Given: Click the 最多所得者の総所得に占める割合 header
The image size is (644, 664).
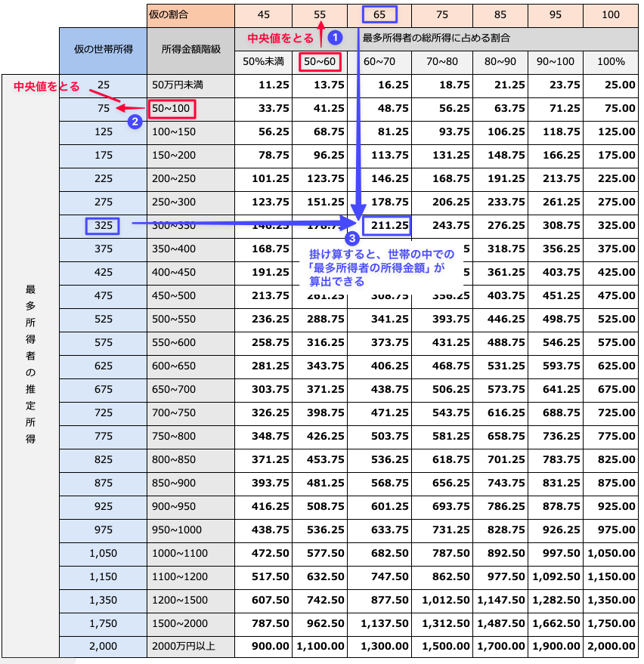Looking at the screenshot, I should tap(436, 38).
